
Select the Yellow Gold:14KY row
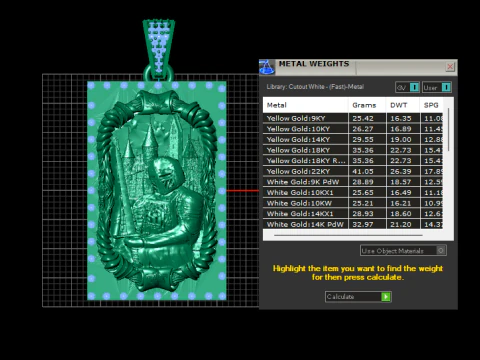click(x=353, y=139)
